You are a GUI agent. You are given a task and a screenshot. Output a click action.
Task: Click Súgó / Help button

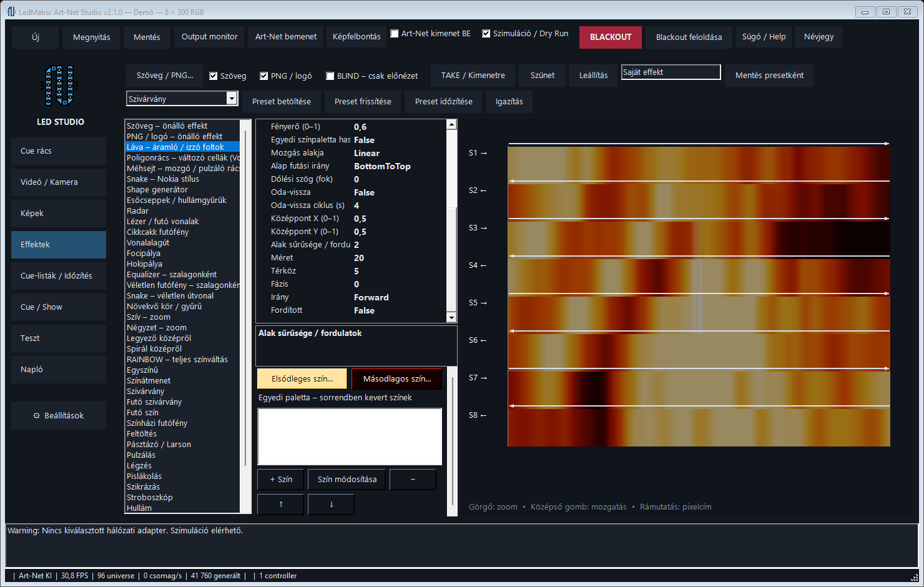point(764,37)
